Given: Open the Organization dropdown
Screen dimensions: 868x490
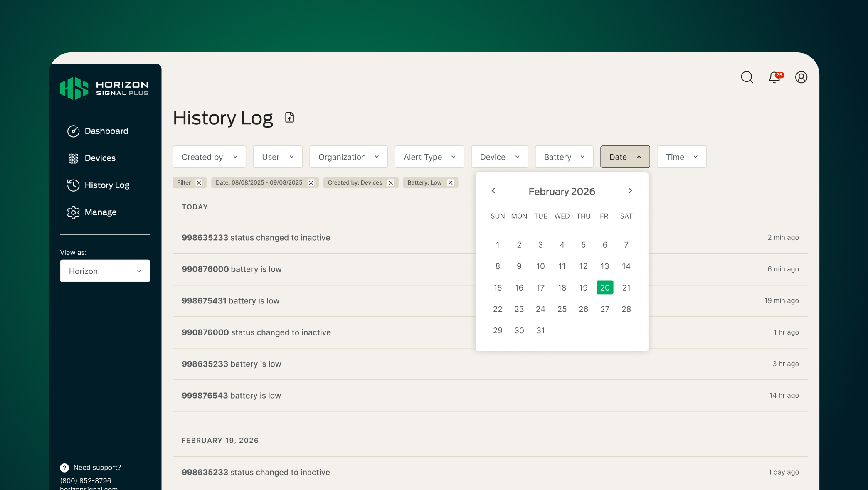Looking at the screenshot, I should [348, 157].
